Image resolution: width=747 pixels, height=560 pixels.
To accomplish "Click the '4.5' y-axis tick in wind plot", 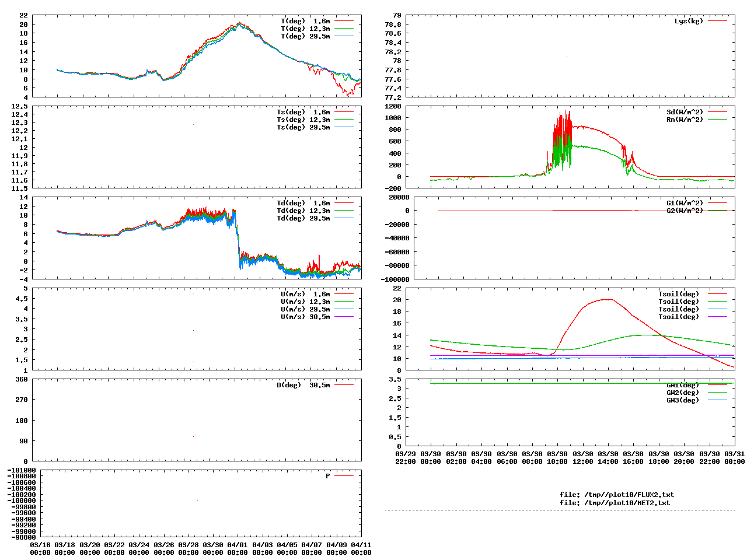I will pyautogui.click(x=22, y=299).
